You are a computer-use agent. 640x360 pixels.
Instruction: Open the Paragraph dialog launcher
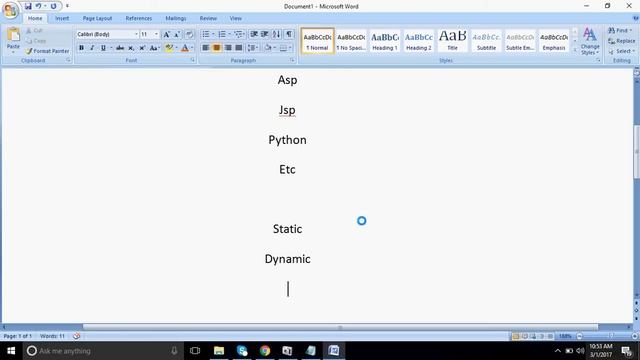tap(292, 60)
